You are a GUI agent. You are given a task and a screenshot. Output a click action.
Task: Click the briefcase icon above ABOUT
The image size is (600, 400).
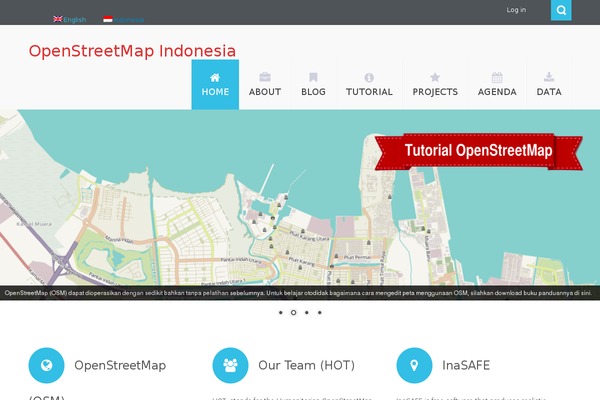pos(265,77)
